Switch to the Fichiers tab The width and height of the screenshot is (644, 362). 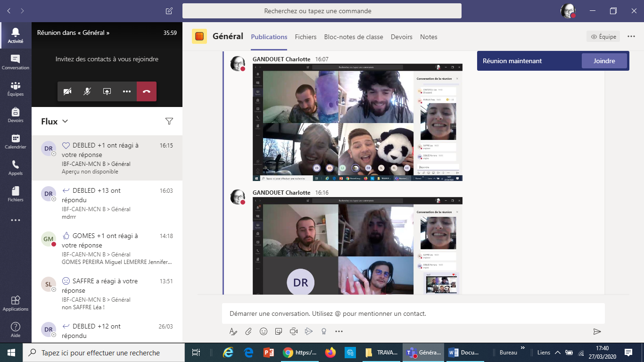[x=305, y=37]
